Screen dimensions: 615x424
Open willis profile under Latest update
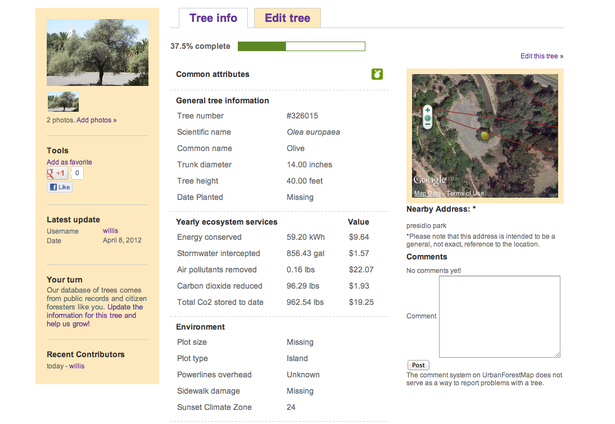pos(110,231)
